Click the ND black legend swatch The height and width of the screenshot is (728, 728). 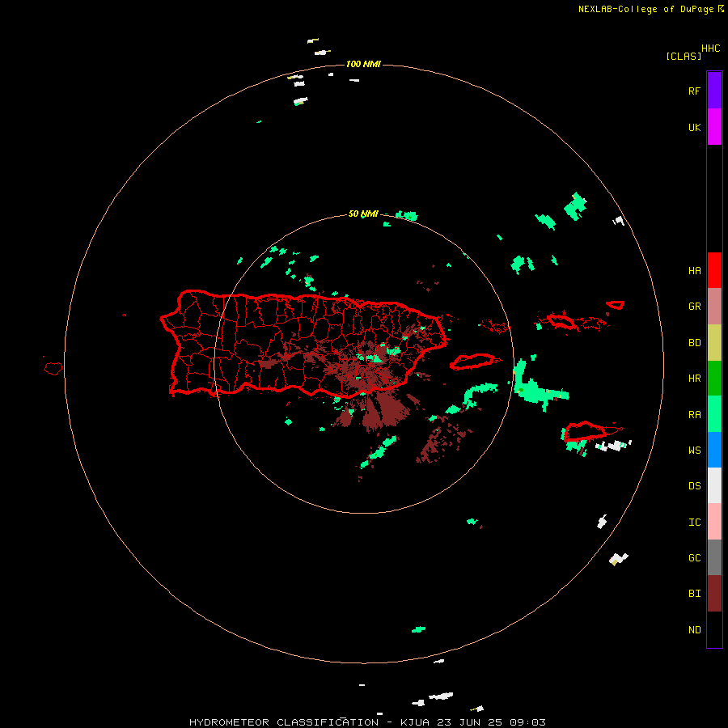[x=714, y=629]
